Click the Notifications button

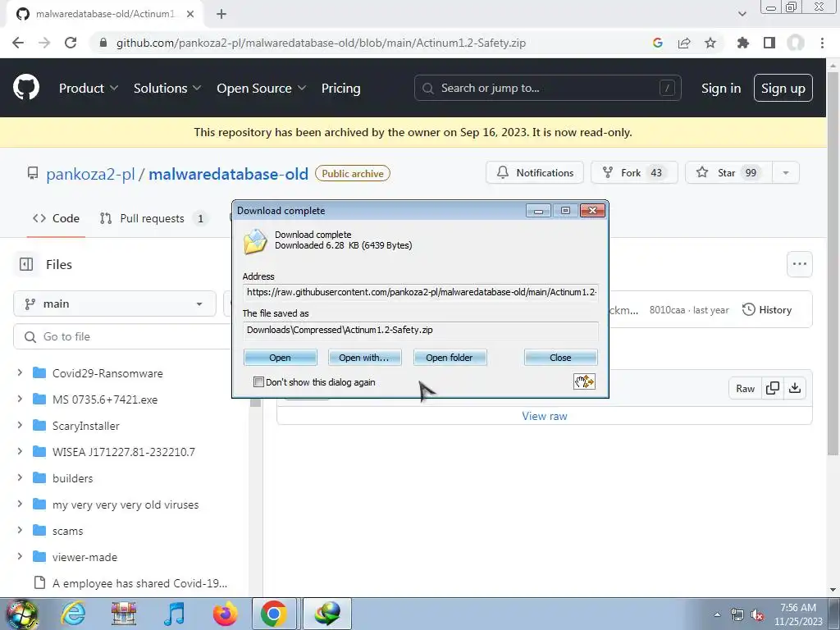[535, 172]
